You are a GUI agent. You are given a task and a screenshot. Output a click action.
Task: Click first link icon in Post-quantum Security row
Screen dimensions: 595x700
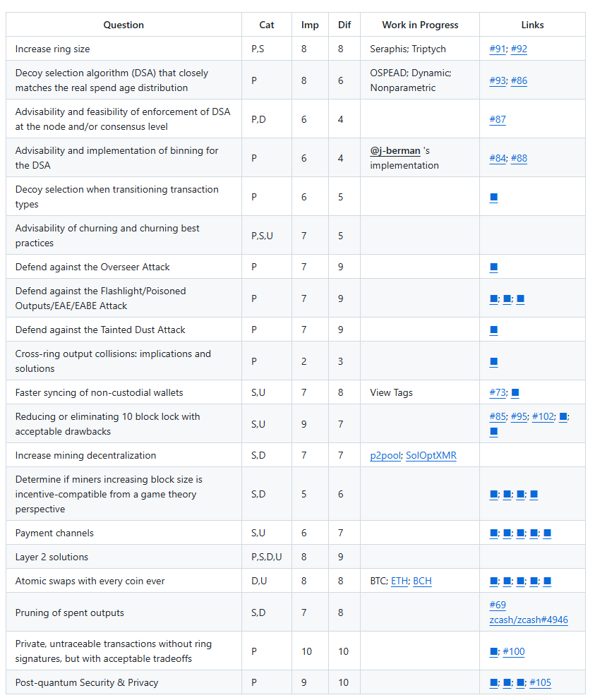(x=493, y=683)
